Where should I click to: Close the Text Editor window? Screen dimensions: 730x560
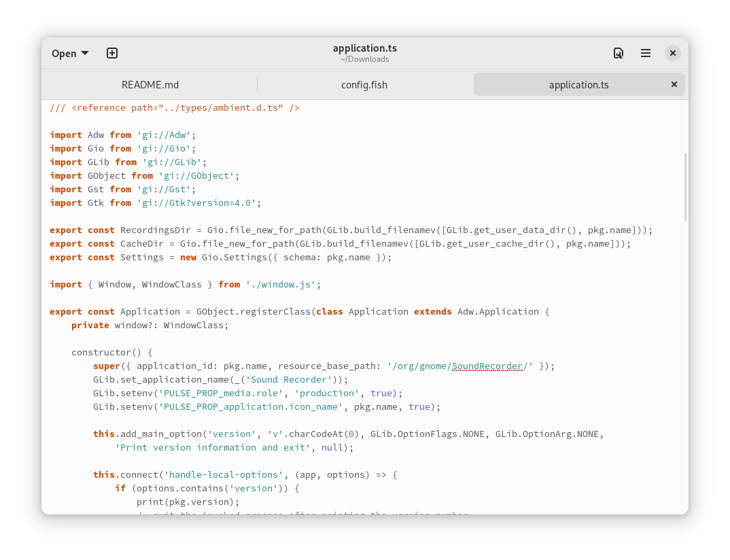[x=672, y=53]
